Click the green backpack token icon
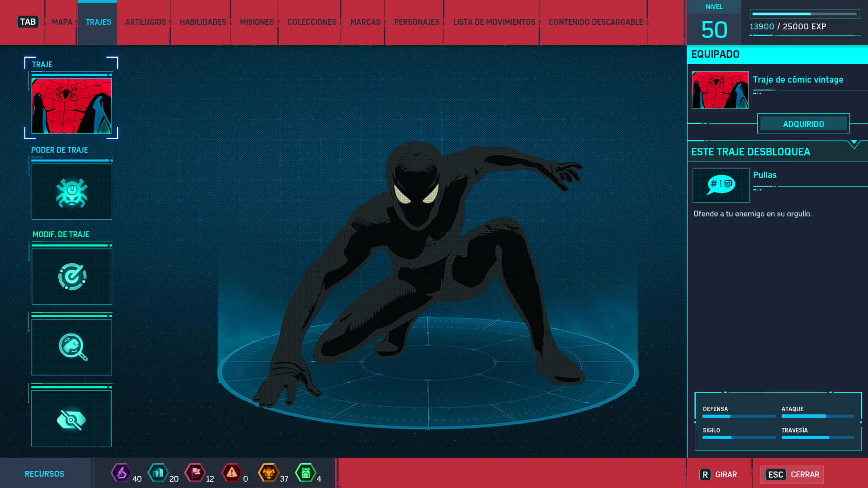The image size is (868, 488). pyautogui.click(x=306, y=473)
